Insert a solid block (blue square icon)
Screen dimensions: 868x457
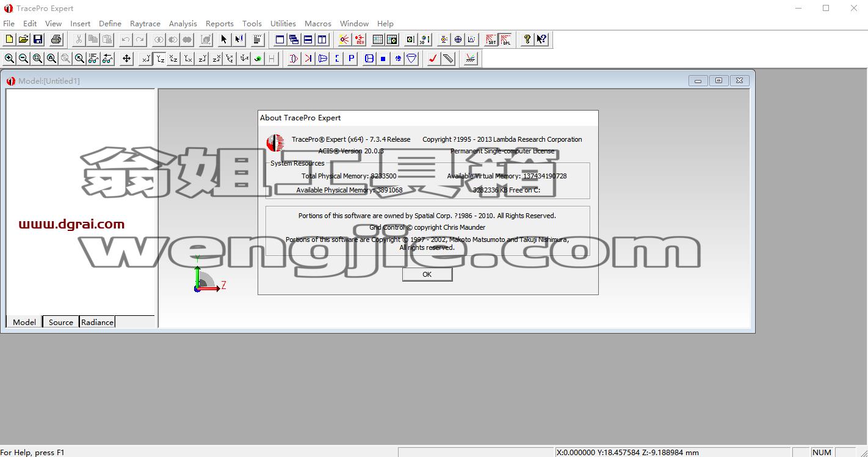pos(383,59)
